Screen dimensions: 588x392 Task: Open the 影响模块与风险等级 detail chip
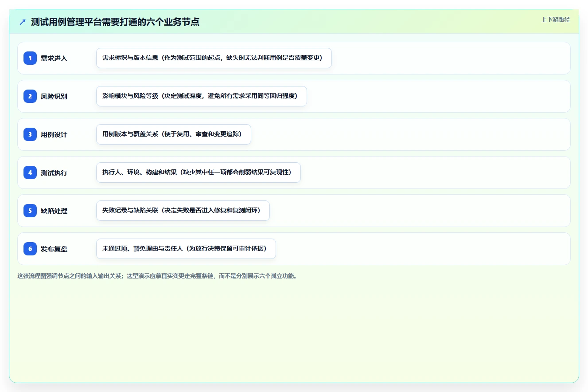point(202,96)
